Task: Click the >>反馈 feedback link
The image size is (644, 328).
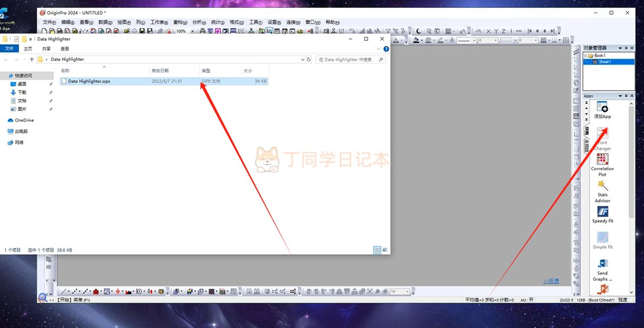Action: (x=551, y=281)
